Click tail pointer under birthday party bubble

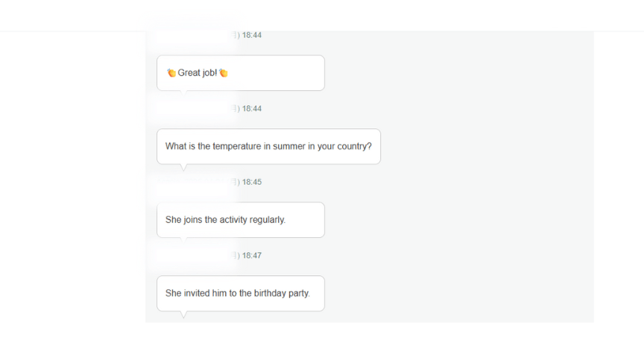tap(183, 314)
